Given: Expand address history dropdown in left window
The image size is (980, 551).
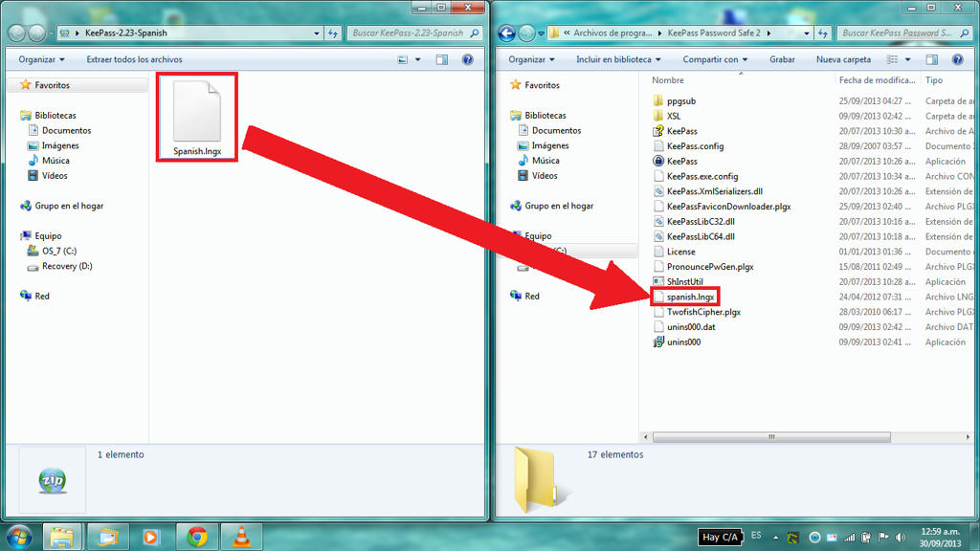Looking at the screenshot, I should pos(316,33).
